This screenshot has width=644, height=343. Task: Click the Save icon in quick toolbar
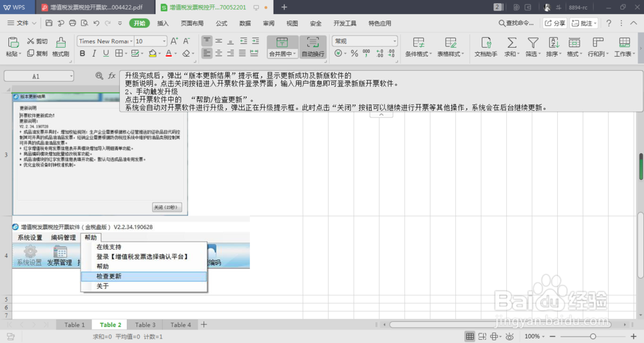pos(49,23)
